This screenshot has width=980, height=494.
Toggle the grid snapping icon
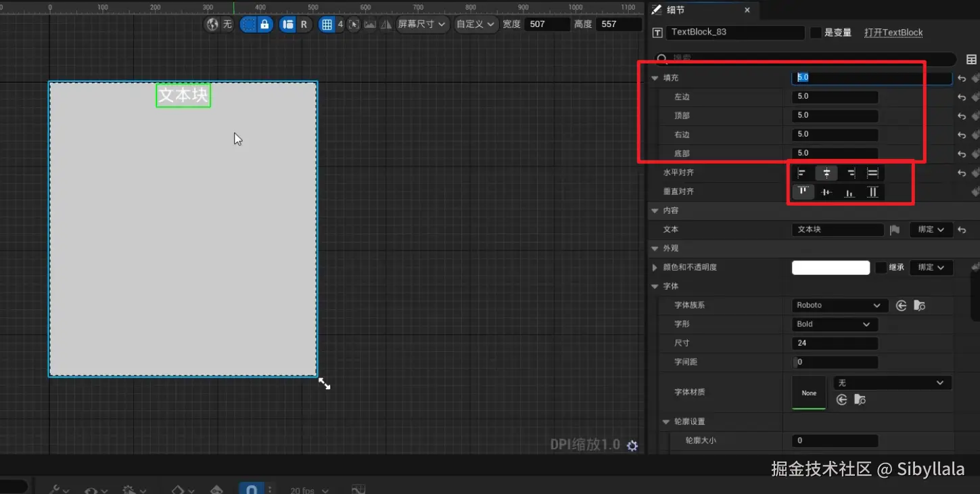point(327,24)
